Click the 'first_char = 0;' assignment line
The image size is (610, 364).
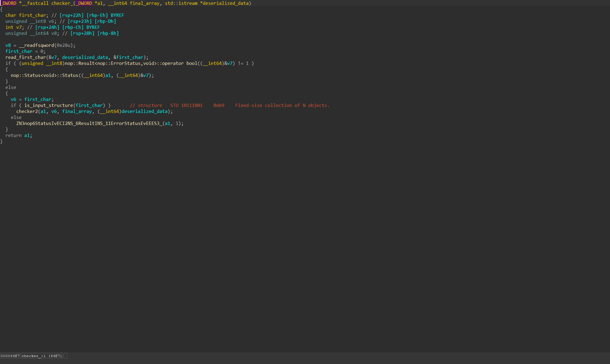(26, 51)
